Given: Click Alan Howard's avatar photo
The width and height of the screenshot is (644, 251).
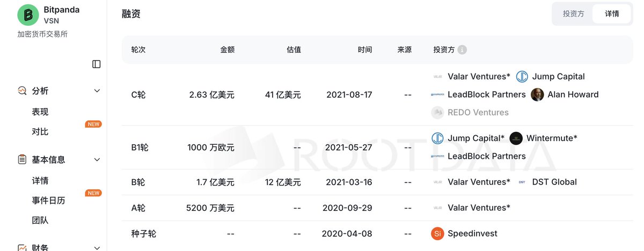Looking at the screenshot, I should pos(537,95).
